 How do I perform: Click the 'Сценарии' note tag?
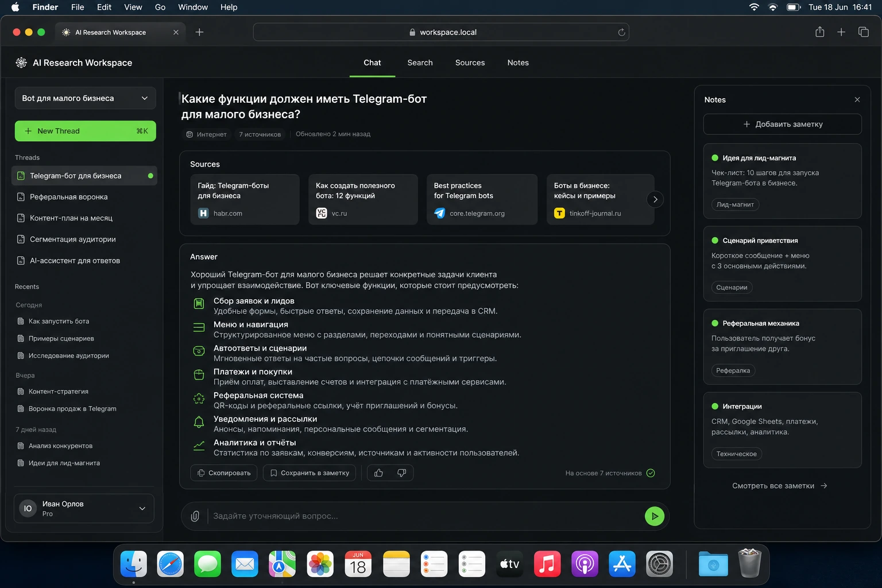[x=732, y=288]
